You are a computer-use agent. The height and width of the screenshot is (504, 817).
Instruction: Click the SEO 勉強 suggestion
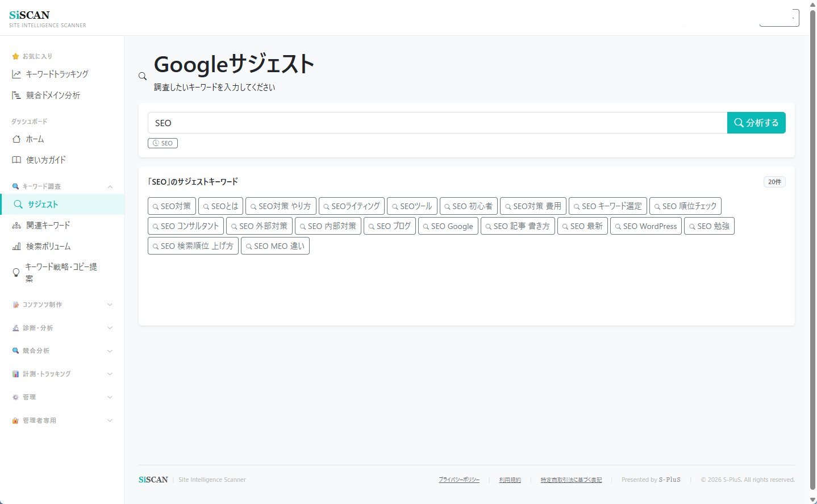pos(709,226)
